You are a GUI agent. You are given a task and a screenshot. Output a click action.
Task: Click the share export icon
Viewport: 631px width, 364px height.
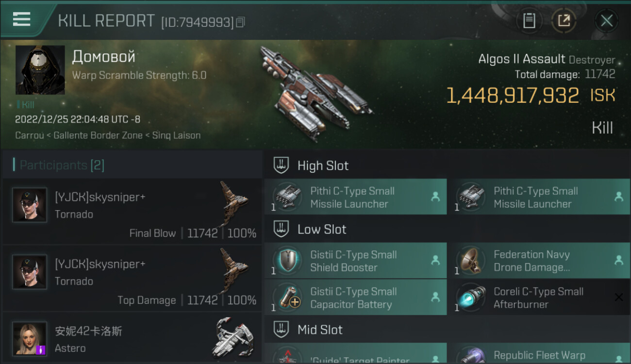point(564,21)
